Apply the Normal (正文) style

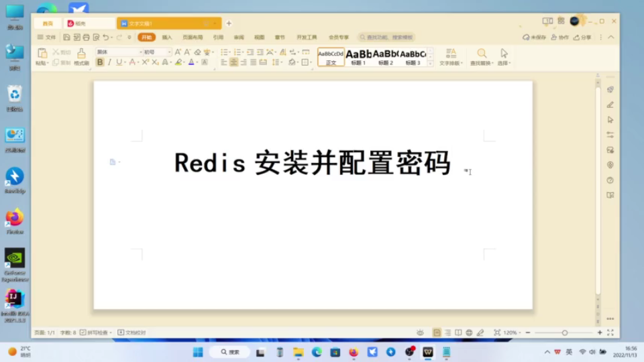[x=331, y=57]
